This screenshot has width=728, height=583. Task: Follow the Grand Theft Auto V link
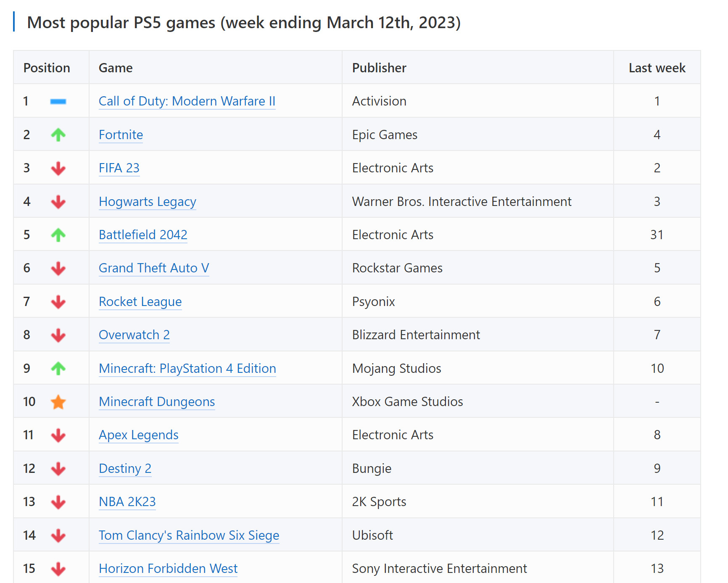point(153,268)
